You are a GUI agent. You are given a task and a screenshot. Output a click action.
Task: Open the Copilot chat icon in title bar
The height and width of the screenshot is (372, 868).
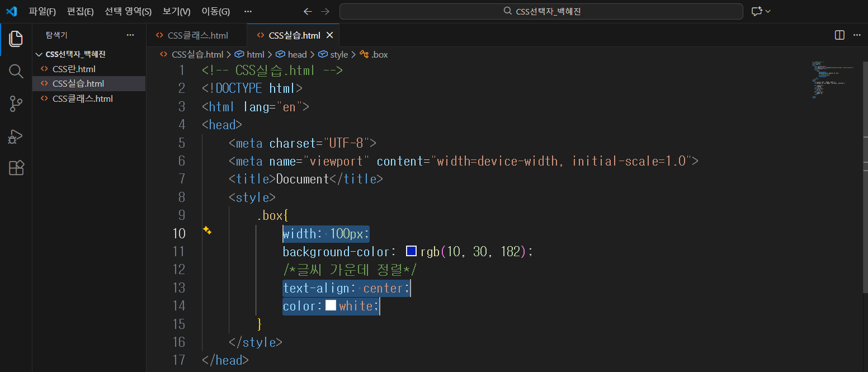(757, 11)
